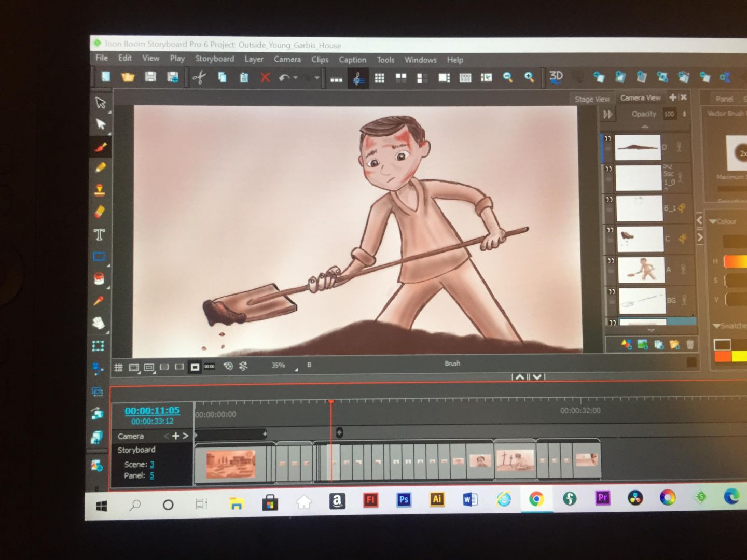747x560 pixels.
Task: Select the layer C thumbnail
Action: point(640,239)
